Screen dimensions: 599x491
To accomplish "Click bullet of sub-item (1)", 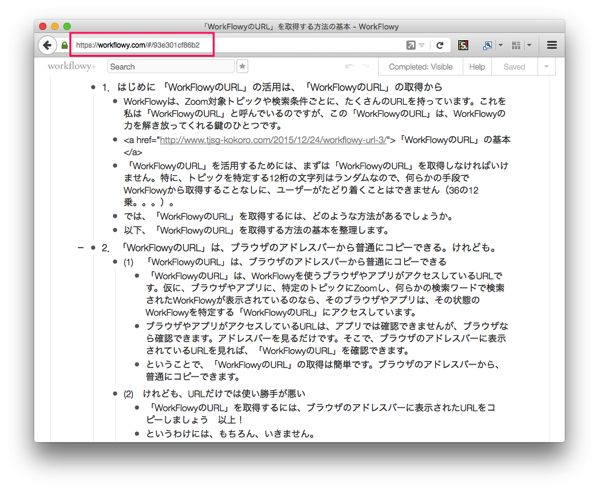I will (115, 262).
